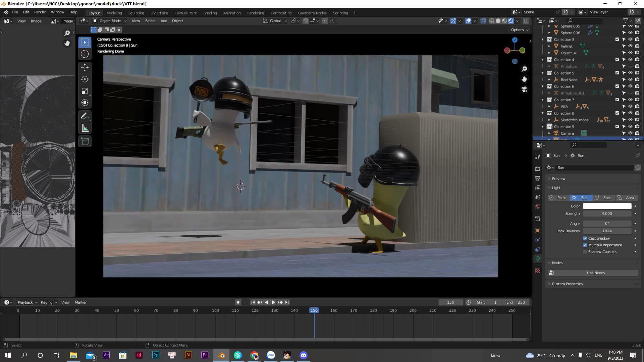Viewport: 644px width, 362px height.
Task: Enable Shadow Caustics checkbox
Action: [x=585, y=252]
